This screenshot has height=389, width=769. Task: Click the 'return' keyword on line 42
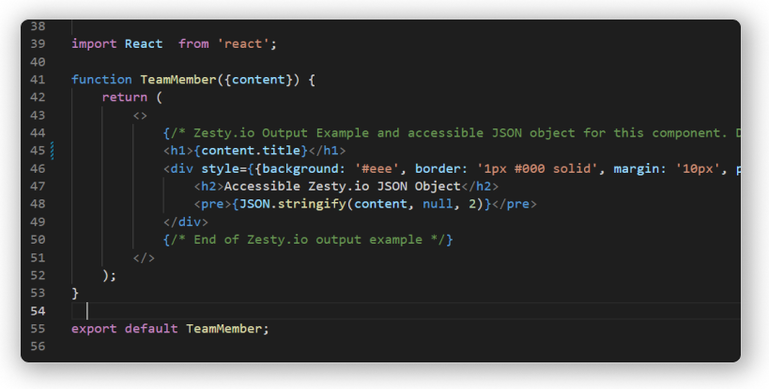coord(125,97)
